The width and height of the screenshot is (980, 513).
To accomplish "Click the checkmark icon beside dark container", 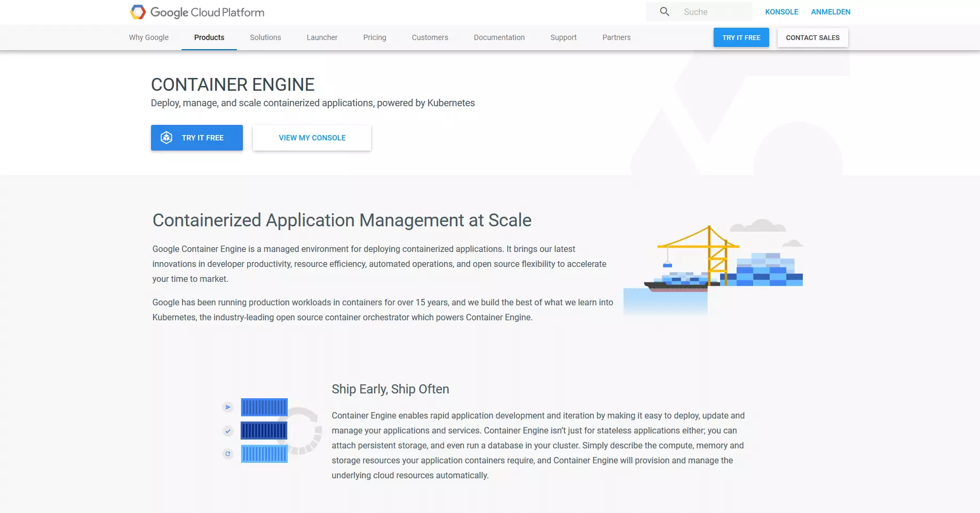I will point(228,431).
